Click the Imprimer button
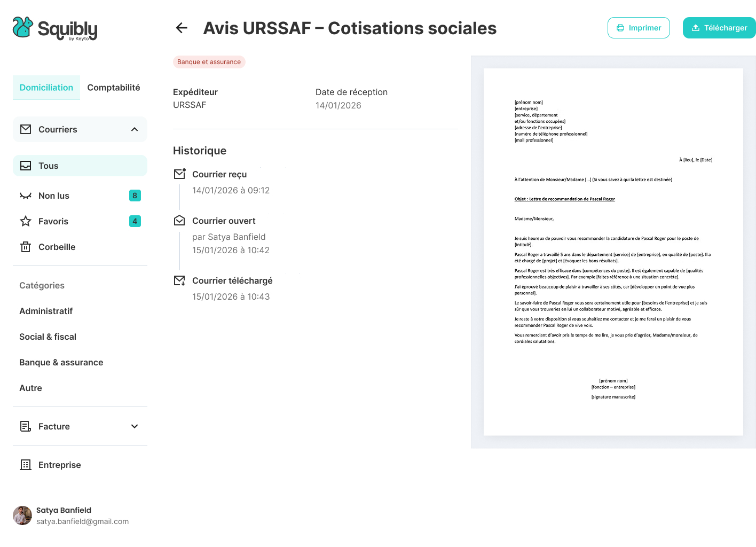Screen dimensions: 756x547 (x=639, y=28)
